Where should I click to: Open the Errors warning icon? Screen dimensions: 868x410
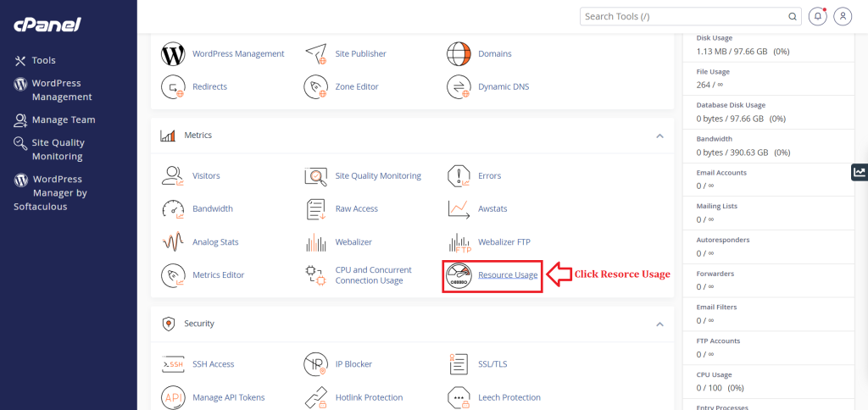pyautogui.click(x=459, y=176)
